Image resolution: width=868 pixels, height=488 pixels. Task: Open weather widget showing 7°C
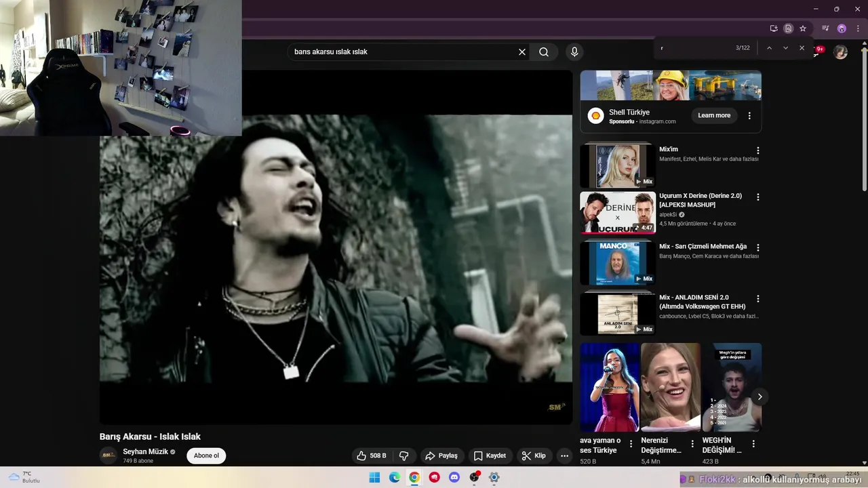(24, 477)
